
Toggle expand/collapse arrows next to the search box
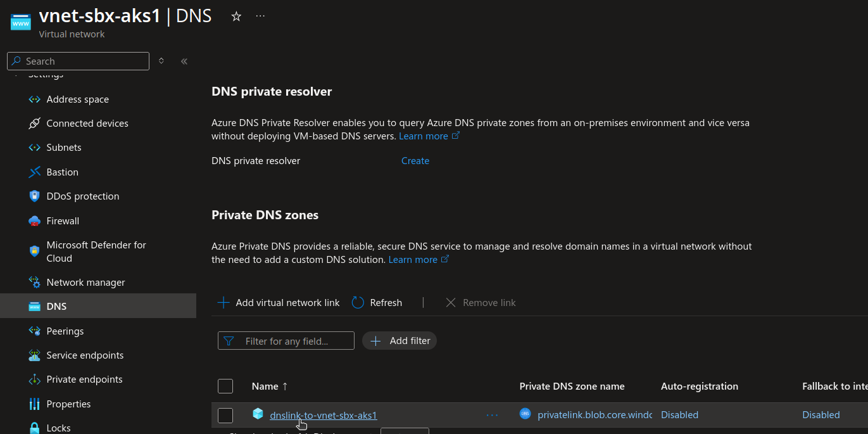pos(161,61)
